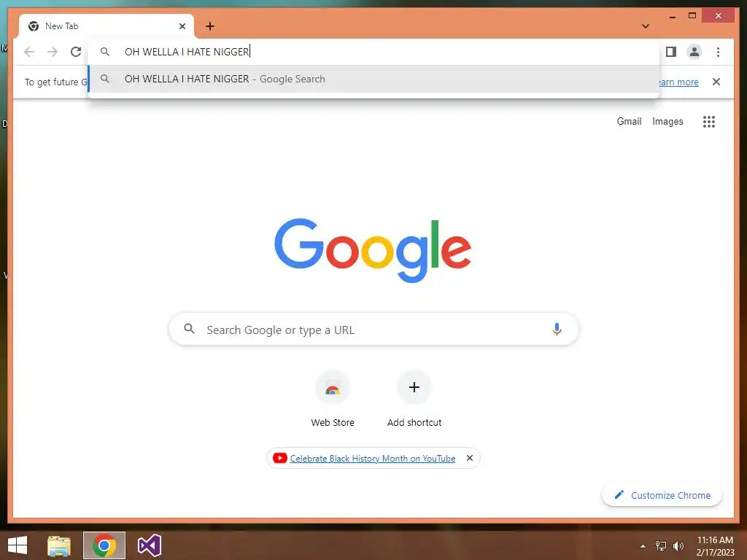Viewport: 747px width, 560px height.
Task: Open the Web Store shortcut
Action: pos(333,399)
